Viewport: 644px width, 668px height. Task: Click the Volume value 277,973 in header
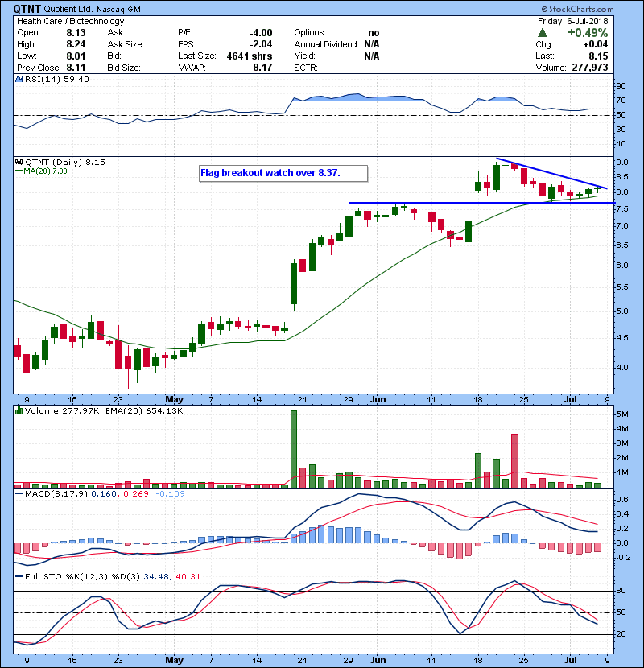click(590, 68)
